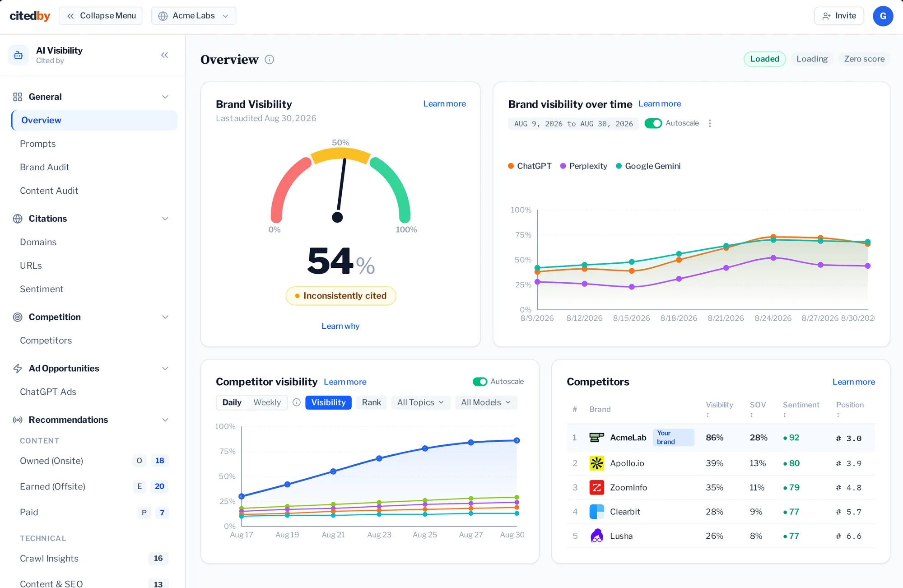903x588 pixels.
Task: Collapse sidebar with double-chevron icon
Action: point(164,55)
